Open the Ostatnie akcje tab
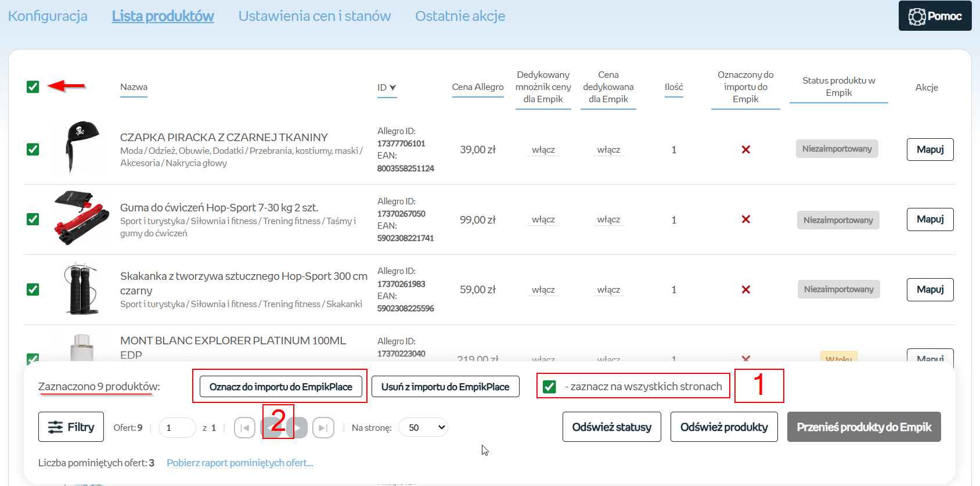Screen dimensions: 980x486 coord(460,16)
